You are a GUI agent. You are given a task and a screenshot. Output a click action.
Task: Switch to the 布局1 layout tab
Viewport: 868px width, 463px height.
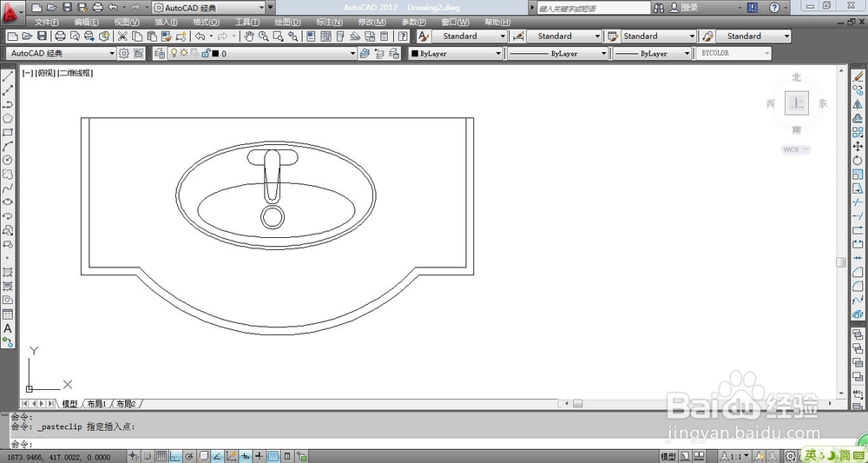coord(97,404)
